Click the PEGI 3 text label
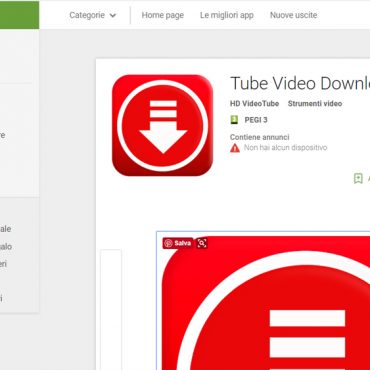The width and height of the screenshot is (370, 370). tap(256, 120)
